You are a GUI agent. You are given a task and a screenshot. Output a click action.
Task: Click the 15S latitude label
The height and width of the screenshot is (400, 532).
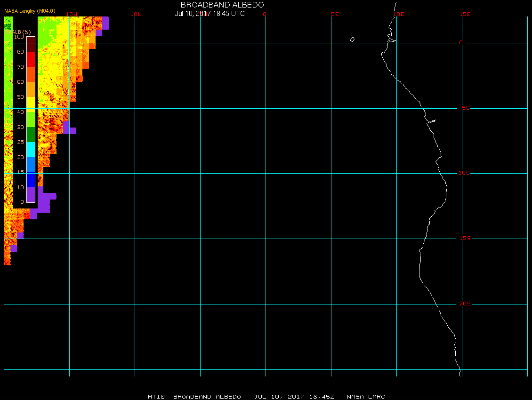point(465,238)
